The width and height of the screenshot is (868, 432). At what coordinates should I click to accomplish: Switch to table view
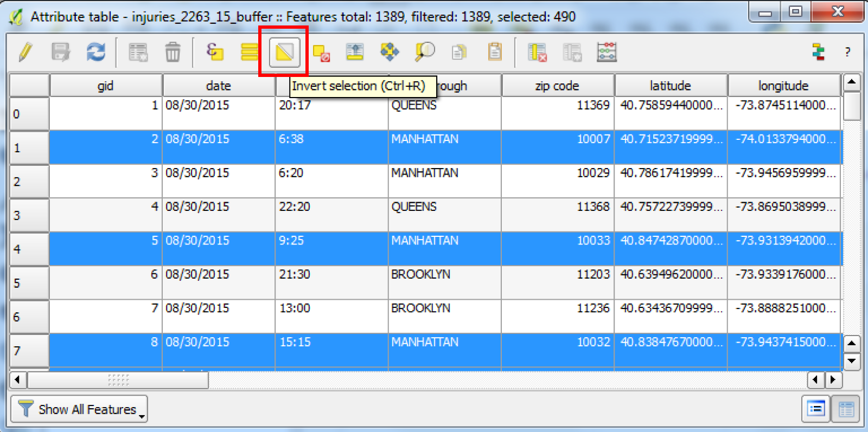coord(846,409)
